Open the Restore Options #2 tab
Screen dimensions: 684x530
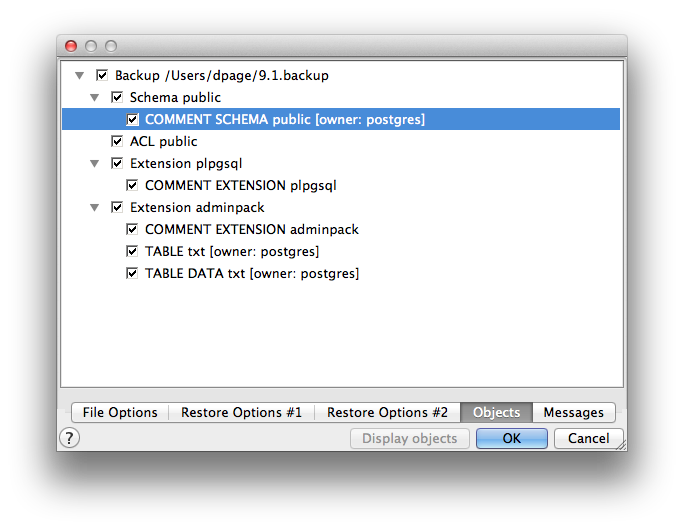(x=387, y=412)
